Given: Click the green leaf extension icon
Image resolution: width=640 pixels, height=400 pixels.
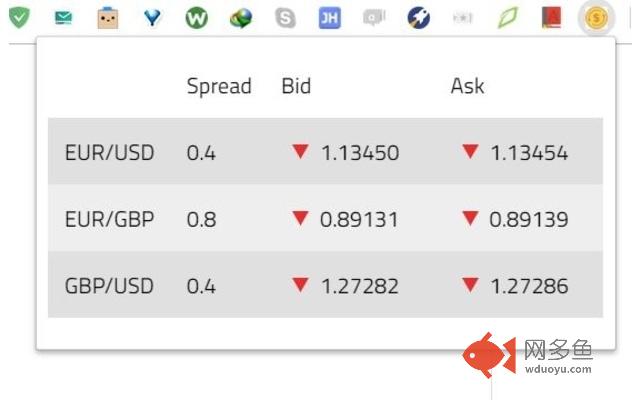Looking at the screenshot, I should tap(507, 17).
